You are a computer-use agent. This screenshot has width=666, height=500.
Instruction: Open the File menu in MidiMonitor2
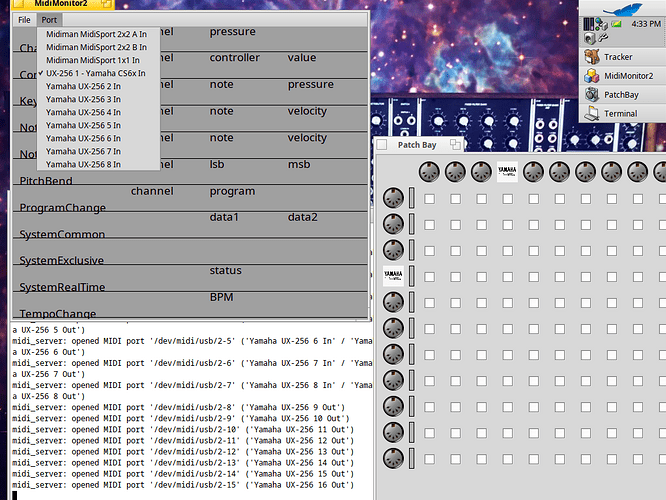[x=24, y=20]
